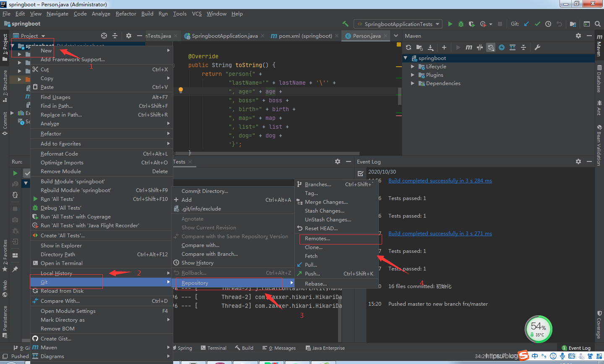The width and height of the screenshot is (604, 364).
Task: Toggle the Database tool window stripe
Action: tap(599, 79)
